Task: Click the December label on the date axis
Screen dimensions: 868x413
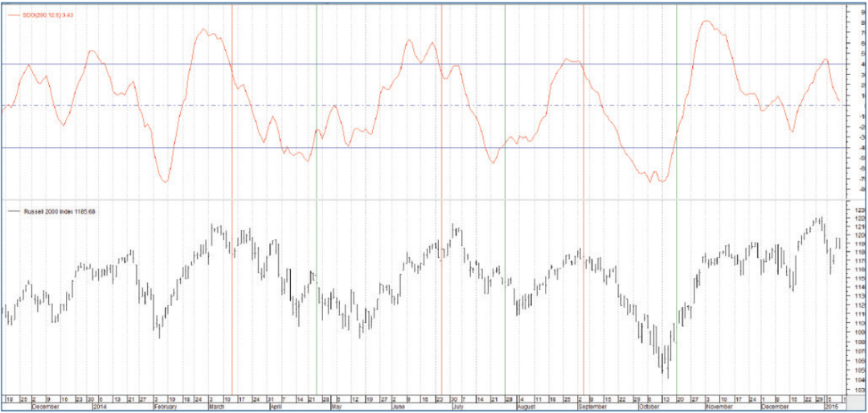Action: pos(43,407)
